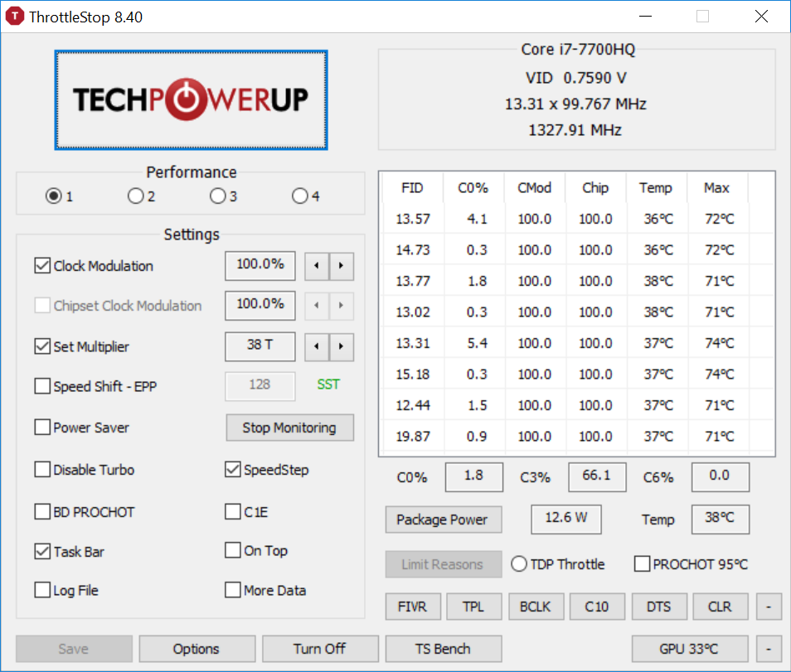Enable the Power Saver checkbox
This screenshot has height=672, width=791.
(x=42, y=427)
